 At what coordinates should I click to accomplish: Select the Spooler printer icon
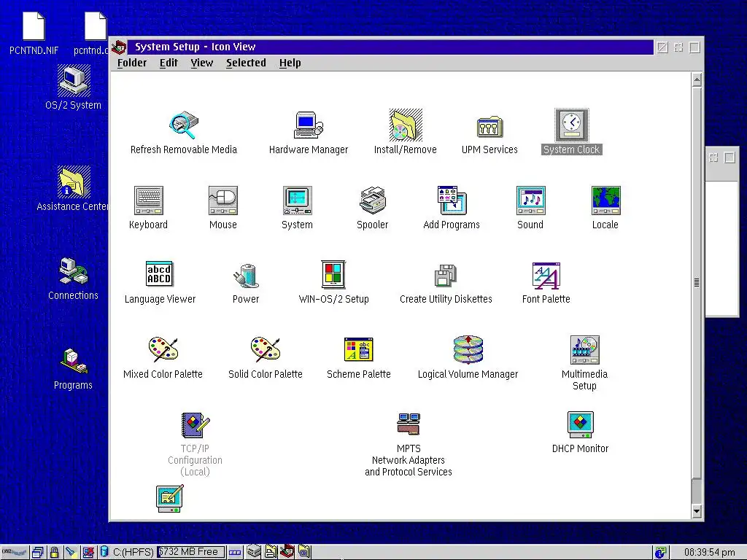tap(373, 201)
